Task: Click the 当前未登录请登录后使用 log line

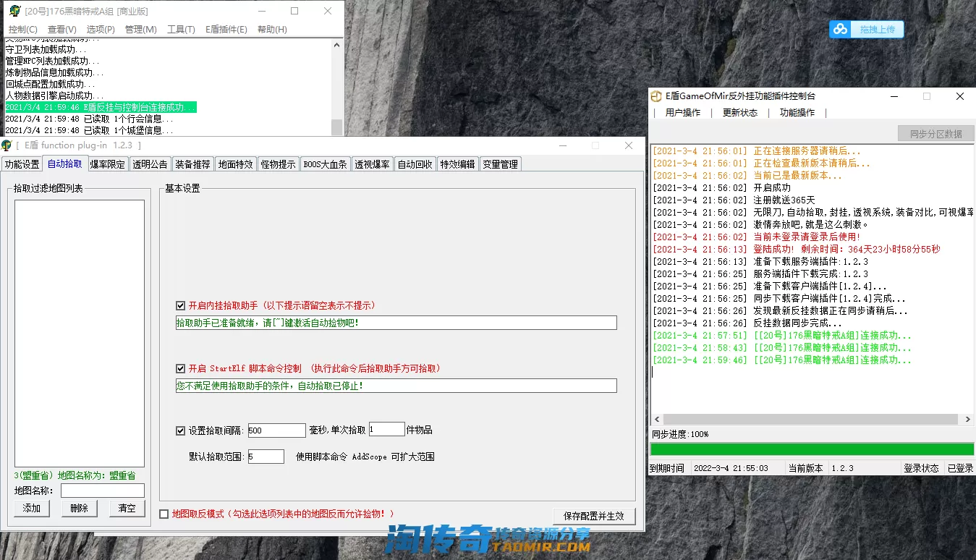Action: (x=756, y=237)
